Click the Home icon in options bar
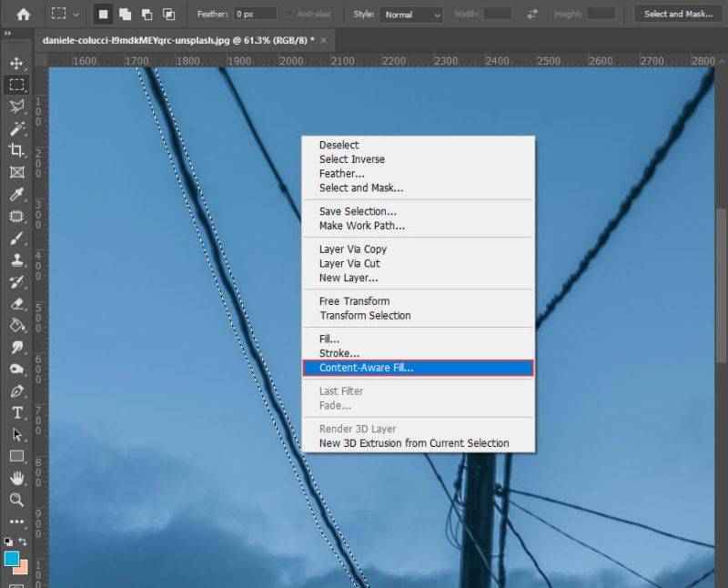This screenshot has height=588, width=728. (23, 15)
